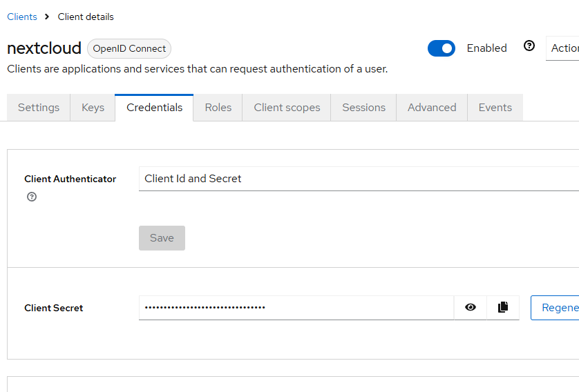The image size is (579, 392).
Task: Click the Enabled label next to the switch
Action: pos(486,48)
